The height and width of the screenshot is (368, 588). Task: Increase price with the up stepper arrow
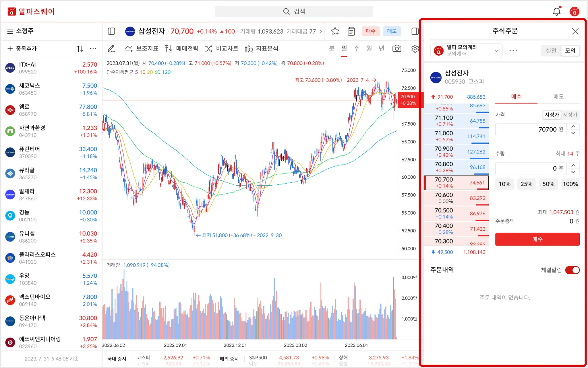point(573,126)
